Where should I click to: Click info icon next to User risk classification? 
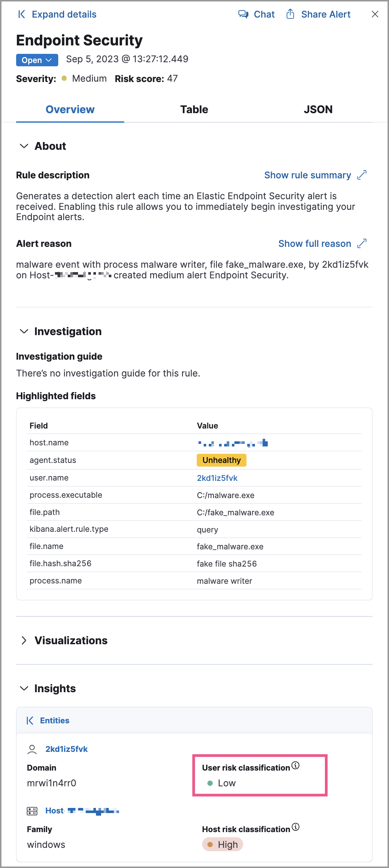pos(296,765)
